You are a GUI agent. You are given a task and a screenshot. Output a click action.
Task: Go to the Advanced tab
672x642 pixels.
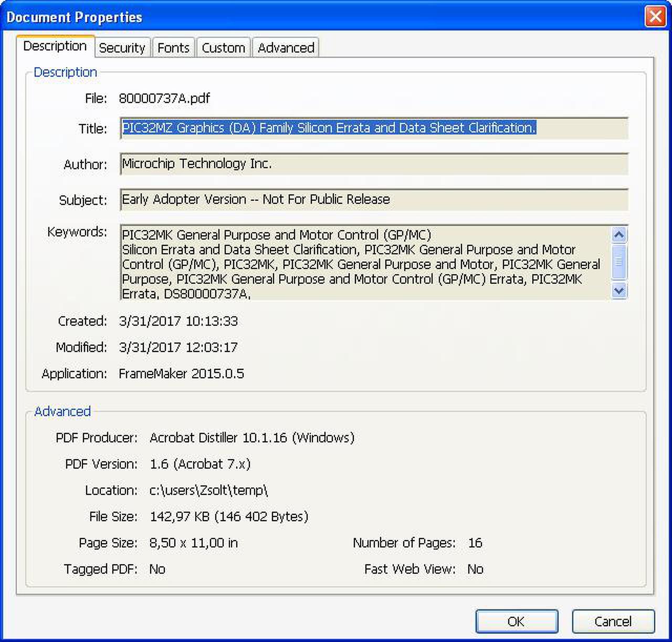point(286,48)
